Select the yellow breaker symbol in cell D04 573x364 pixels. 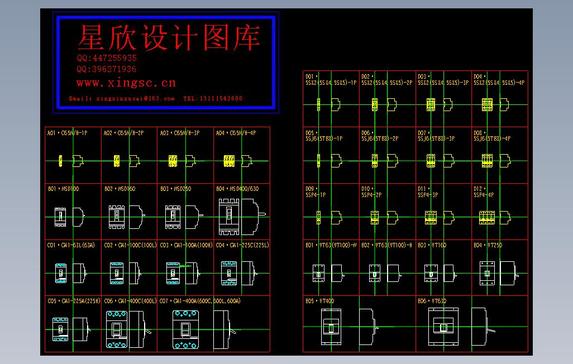[x=487, y=105]
